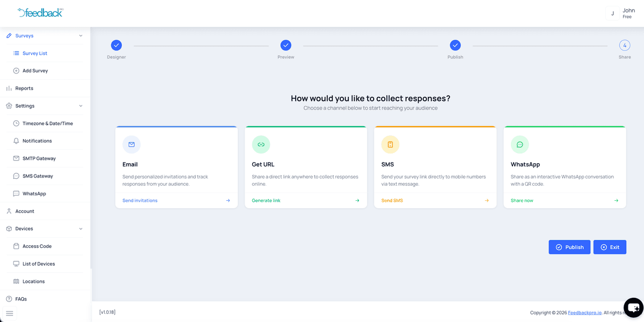Screen dimensions: 644x322
Task: Open Reports from the sidebar
Action: [x=24, y=89]
